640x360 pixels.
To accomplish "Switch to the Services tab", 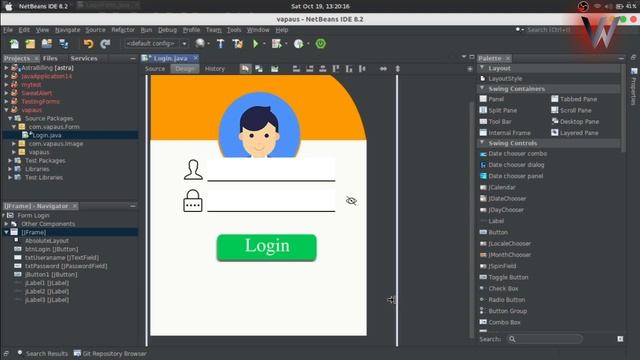I will (x=84, y=58).
